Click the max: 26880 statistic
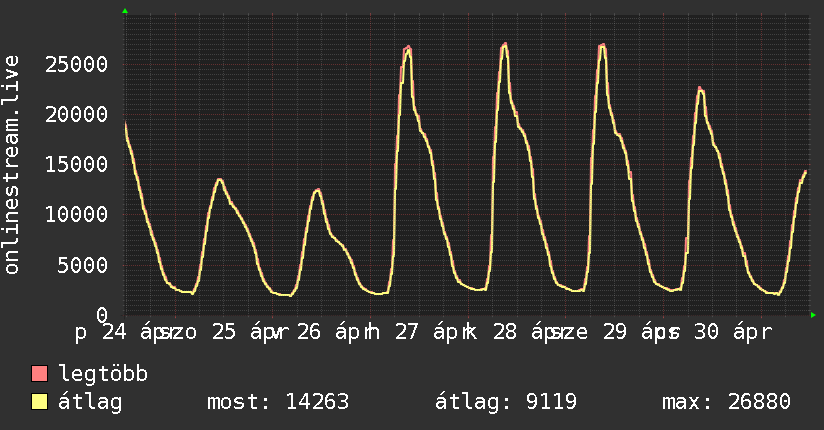This screenshot has height=430, width=824. 726,402
